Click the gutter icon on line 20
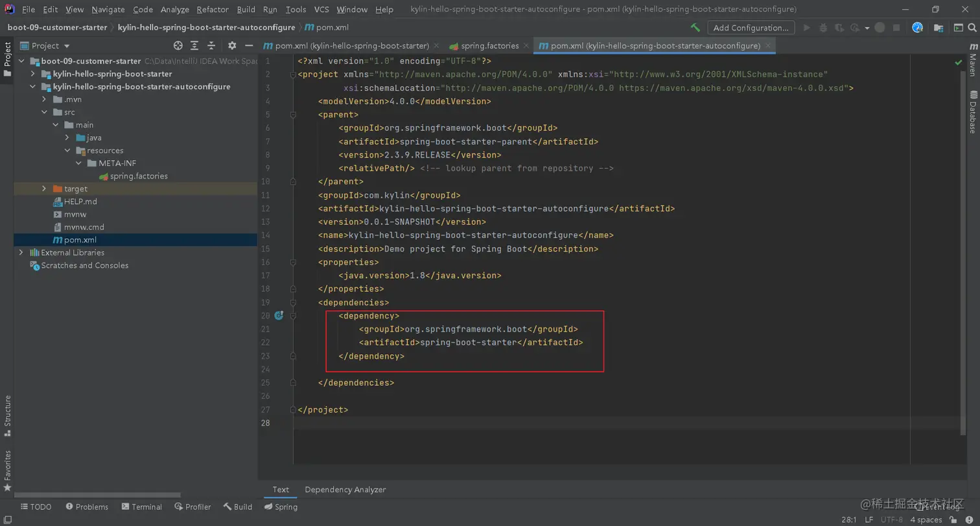Viewport: 980px width, 526px height. pos(279,316)
